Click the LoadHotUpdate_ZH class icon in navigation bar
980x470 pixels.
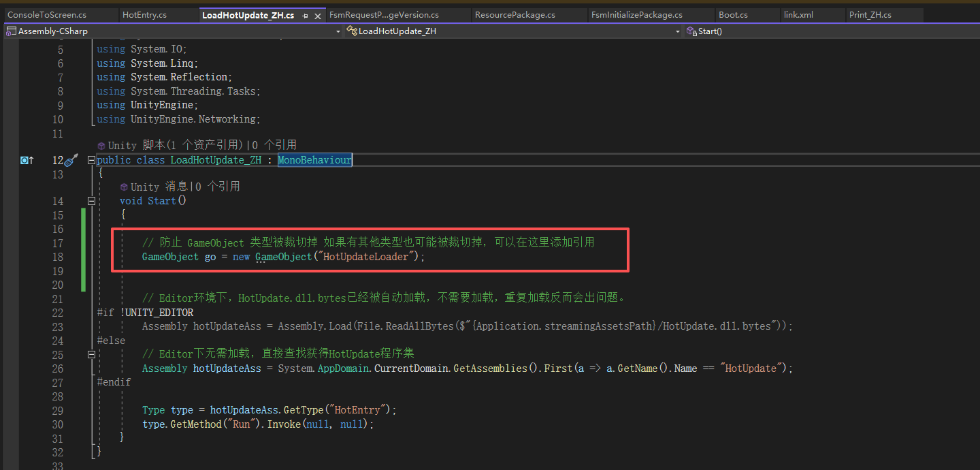[x=352, y=31]
